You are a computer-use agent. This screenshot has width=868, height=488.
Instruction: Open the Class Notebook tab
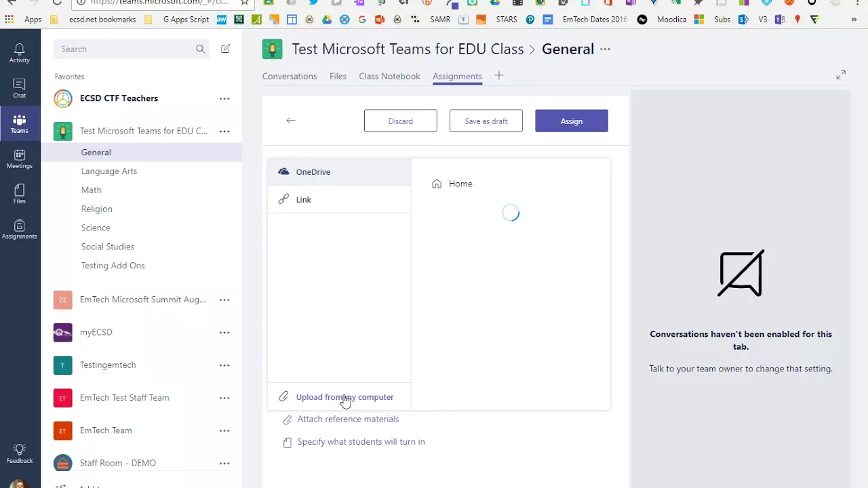(389, 76)
